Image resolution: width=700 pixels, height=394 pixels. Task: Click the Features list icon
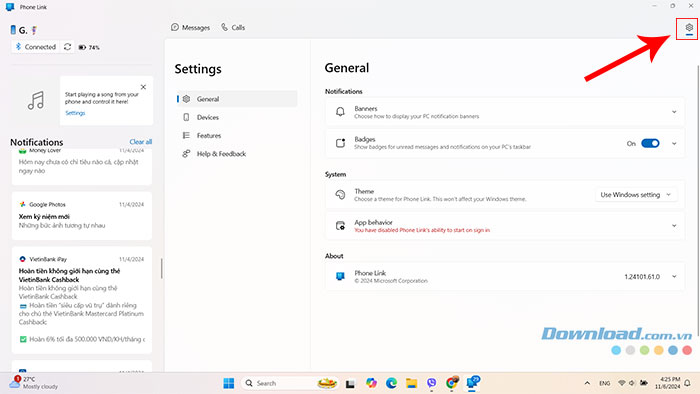pyautogui.click(x=186, y=135)
